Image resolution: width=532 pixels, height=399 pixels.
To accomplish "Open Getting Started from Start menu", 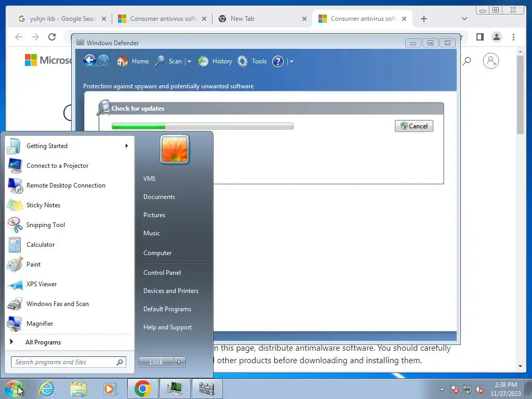I will click(70, 146).
